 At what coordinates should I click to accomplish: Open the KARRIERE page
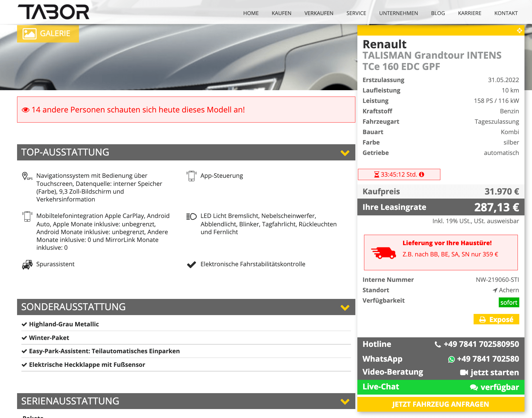470,13
